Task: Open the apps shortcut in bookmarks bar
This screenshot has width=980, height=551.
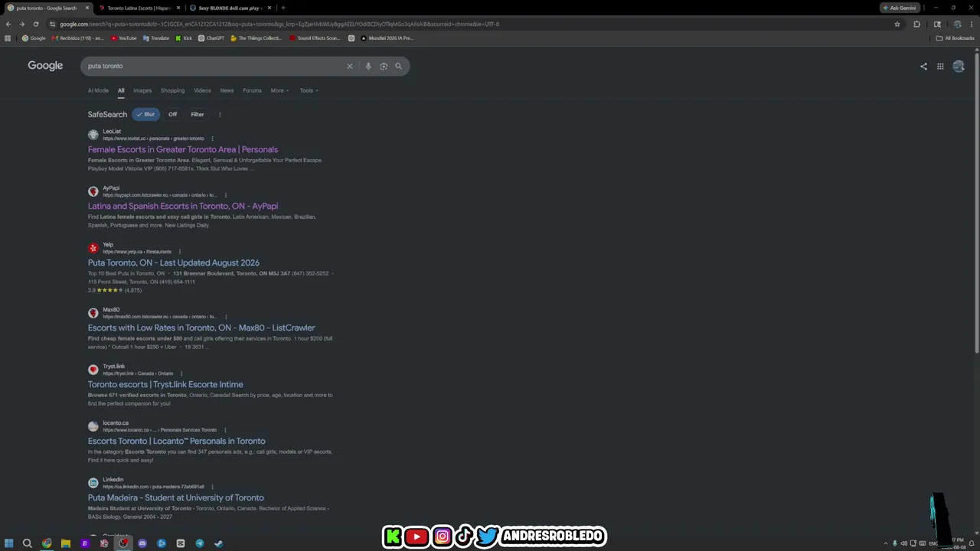Action: pos(8,38)
